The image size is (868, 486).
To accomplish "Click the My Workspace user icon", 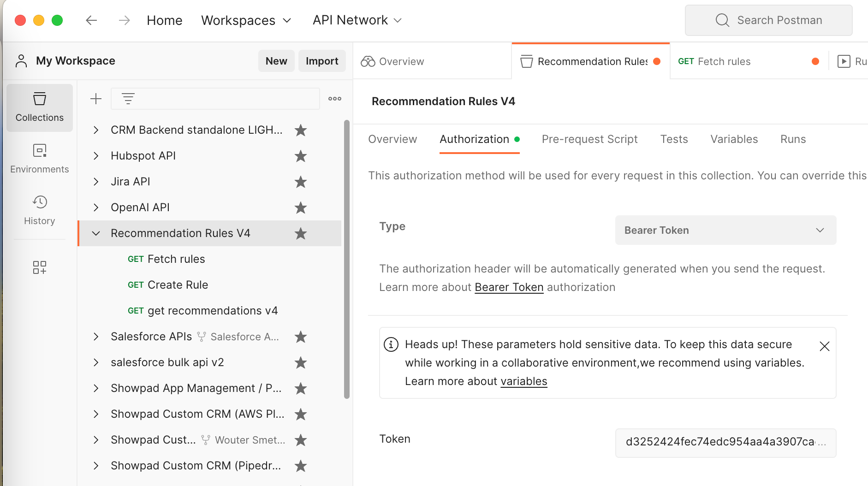I will tap(21, 61).
